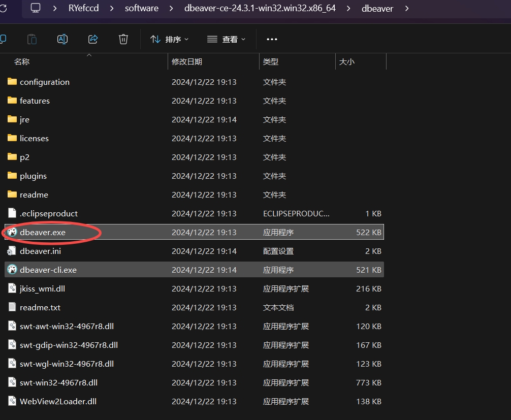Click the dbeaver.ini settings file icon
Viewport: 511px width, 420px height.
click(12, 251)
